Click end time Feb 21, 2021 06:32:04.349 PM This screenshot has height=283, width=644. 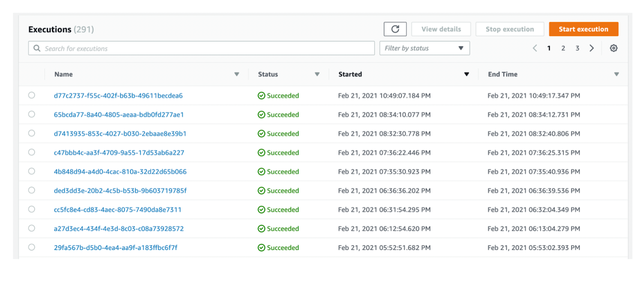[x=534, y=210]
